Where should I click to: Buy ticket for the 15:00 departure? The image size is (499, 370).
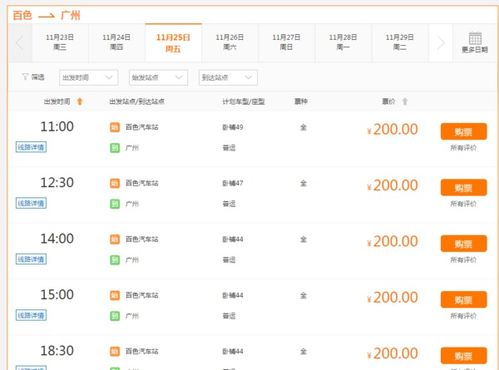click(x=464, y=300)
